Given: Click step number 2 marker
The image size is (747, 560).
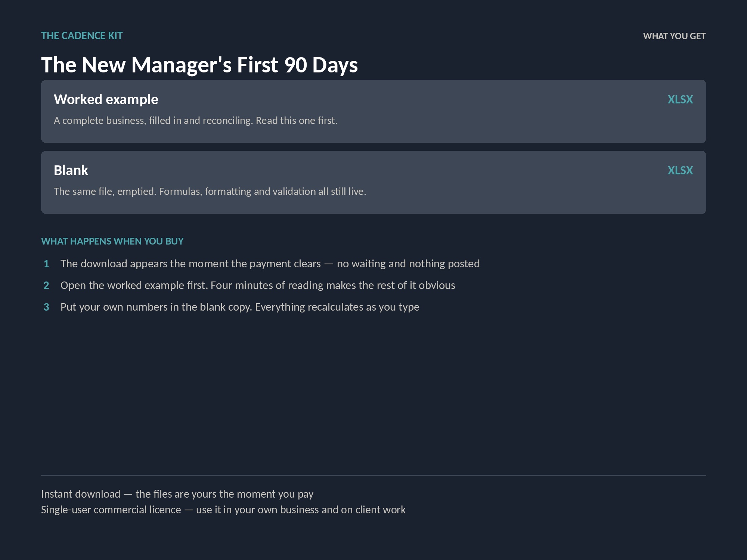Looking at the screenshot, I should coord(46,286).
